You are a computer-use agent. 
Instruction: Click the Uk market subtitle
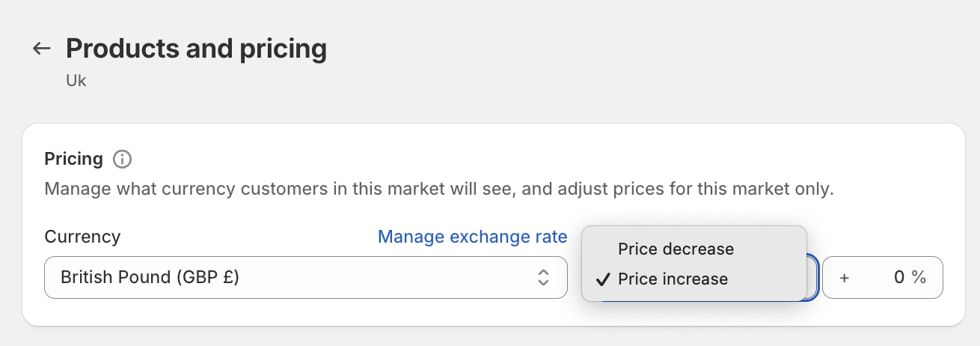pyautogui.click(x=76, y=80)
